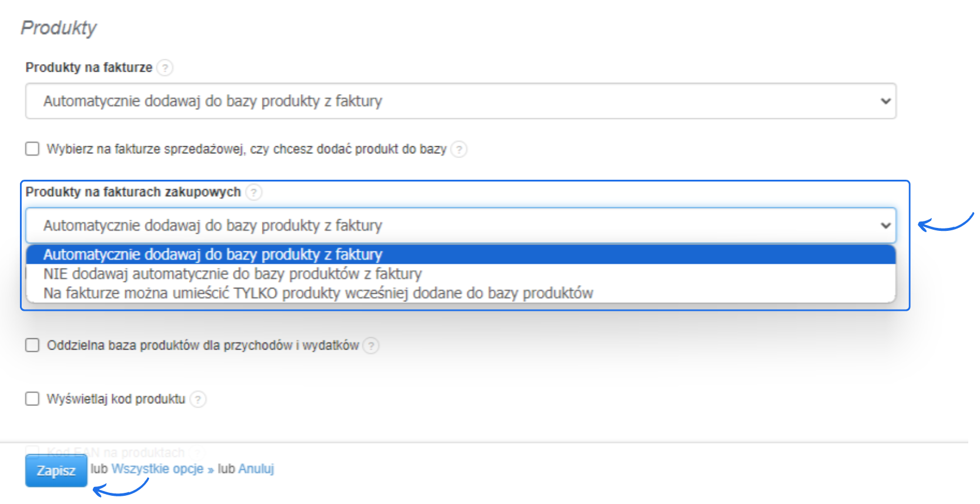The width and height of the screenshot is (980, 504).
Task: Click help icon beside Kod EAN na produktach
Action: (198, 452)
